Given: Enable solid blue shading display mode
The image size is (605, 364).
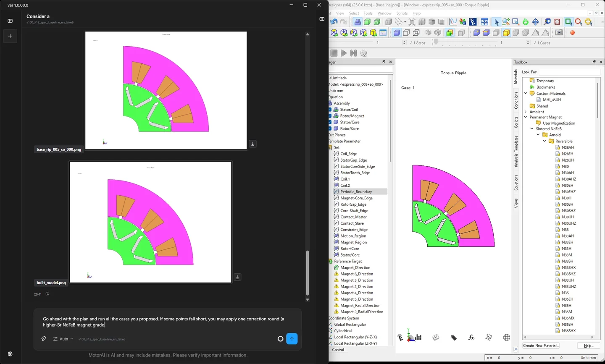Looking at the screenshot, I should 397,33.
